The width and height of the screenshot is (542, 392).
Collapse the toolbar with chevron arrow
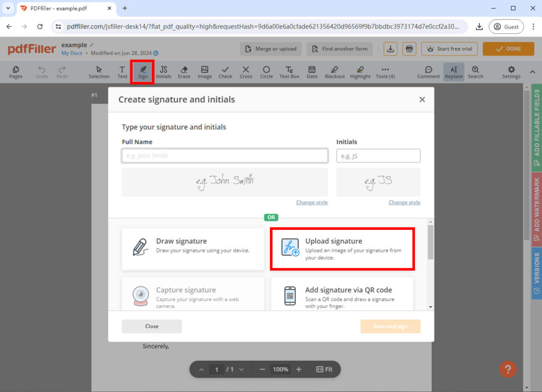coord(532,72)
